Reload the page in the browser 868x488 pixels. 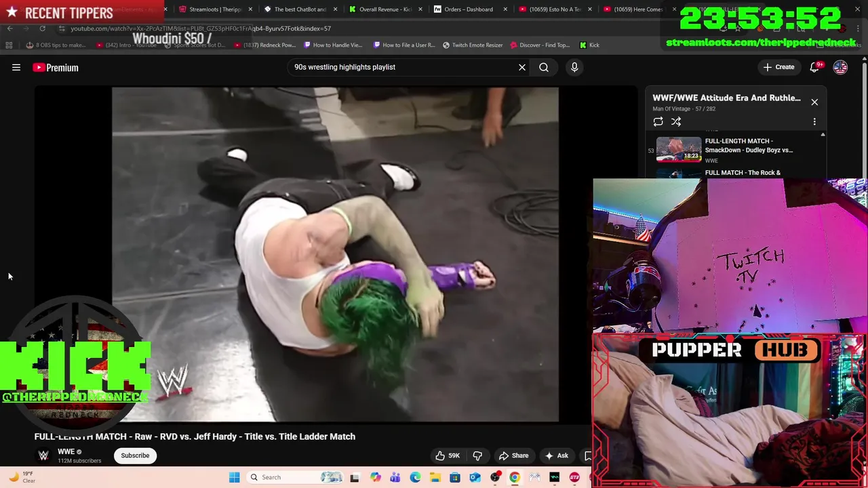point(42,28)
